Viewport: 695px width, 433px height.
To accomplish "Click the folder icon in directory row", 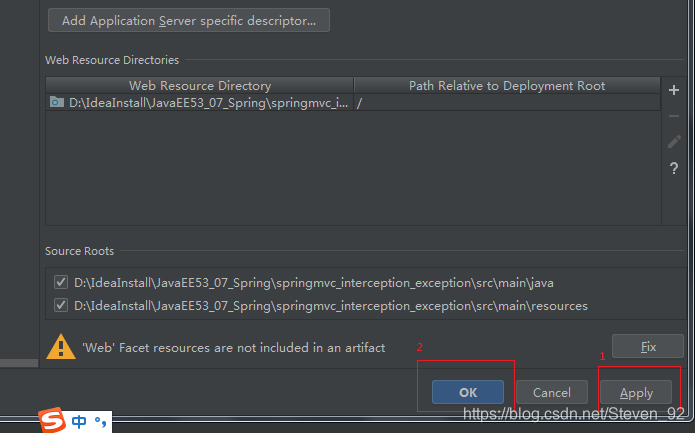I will (57, 102).
